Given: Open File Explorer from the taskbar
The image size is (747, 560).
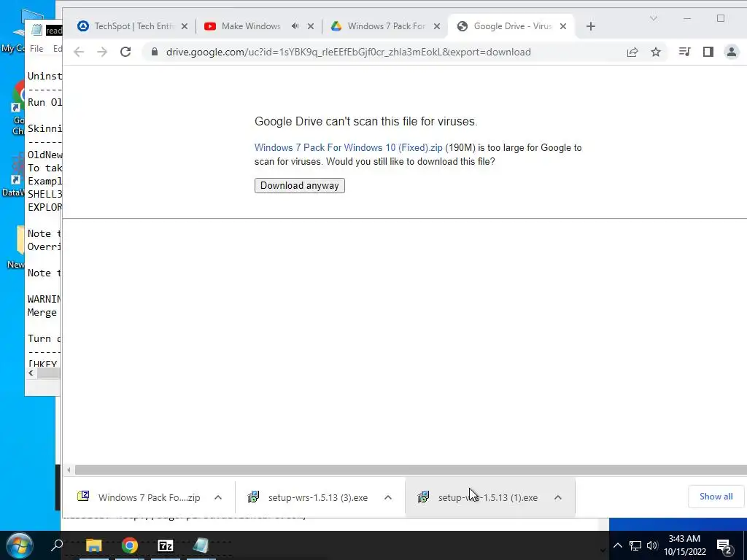Looking at the screenshot, I should point(94,545).
